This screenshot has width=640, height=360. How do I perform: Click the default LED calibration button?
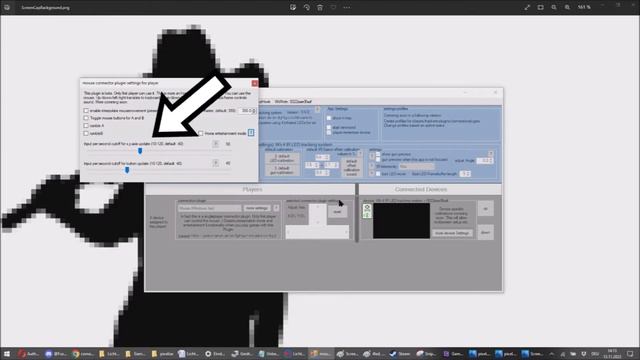coord(282,158)
